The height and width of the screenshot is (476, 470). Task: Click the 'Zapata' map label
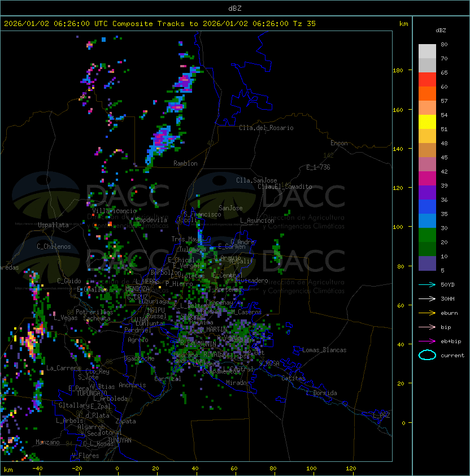125,421
